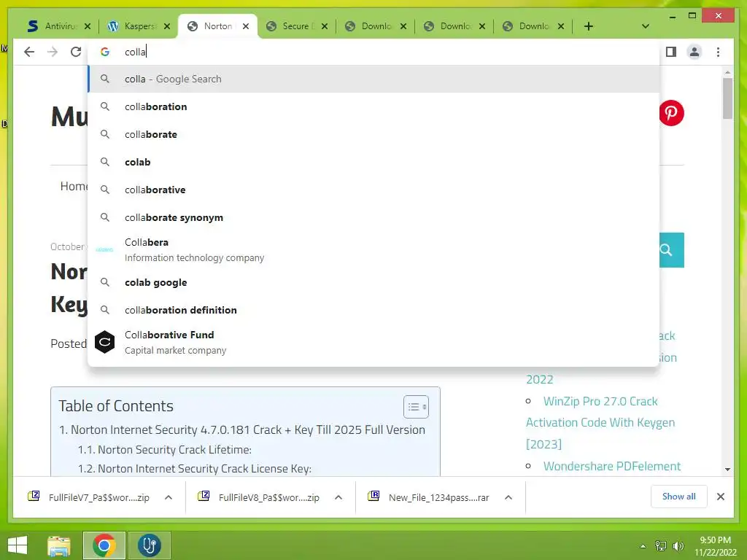
Task: Dismiss the downloads bar with X
Action: tap(720, 497)
